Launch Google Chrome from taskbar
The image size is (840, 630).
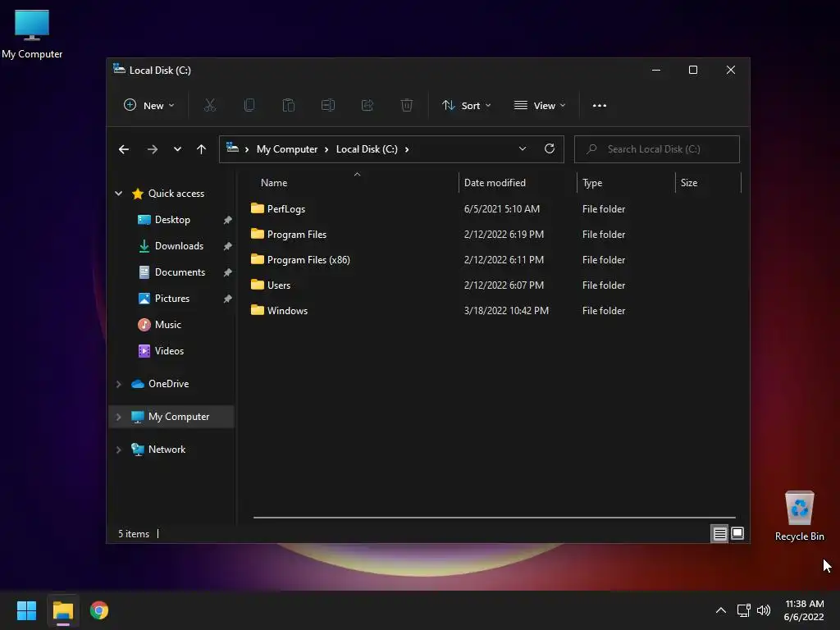[99, 610]
